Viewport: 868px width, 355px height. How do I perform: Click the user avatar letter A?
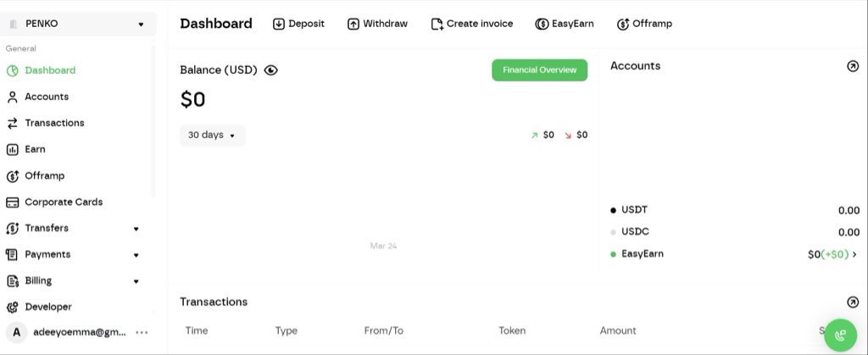(x=17, y=332)
